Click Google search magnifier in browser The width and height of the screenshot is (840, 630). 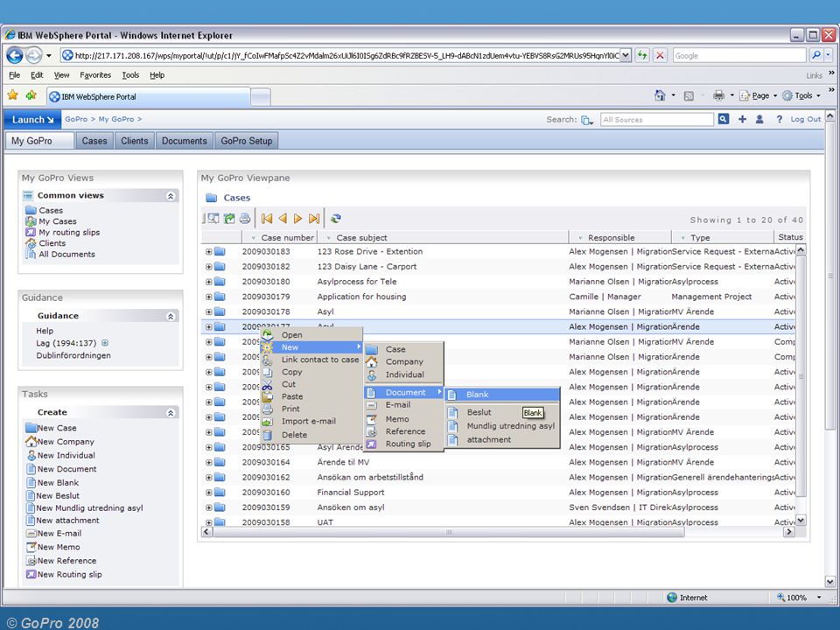815,55
